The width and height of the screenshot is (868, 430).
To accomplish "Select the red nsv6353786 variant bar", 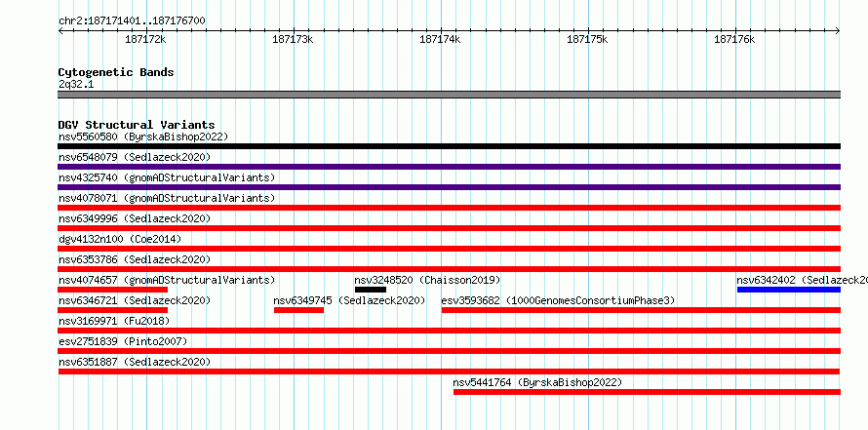I will [x=449, y=269].
